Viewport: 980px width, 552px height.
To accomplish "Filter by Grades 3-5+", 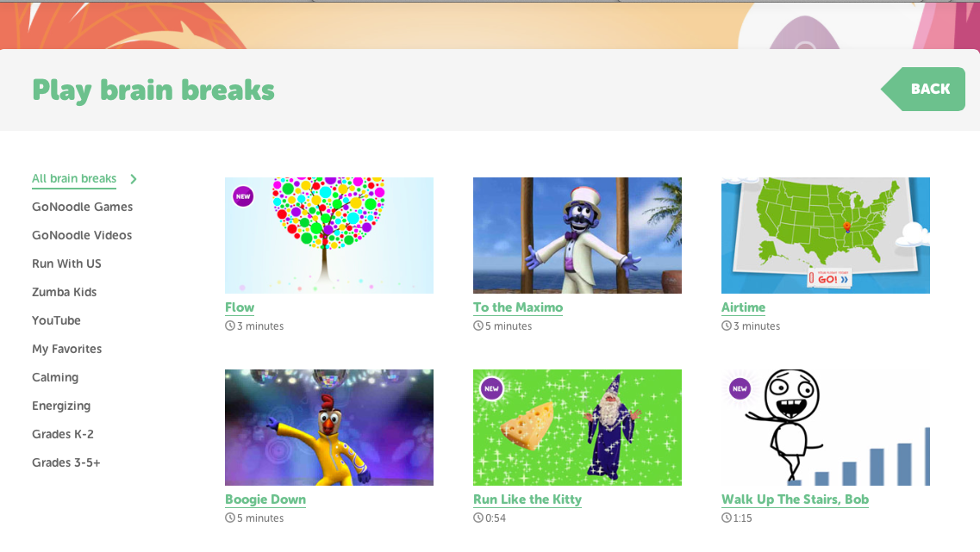I will point(66,462).
